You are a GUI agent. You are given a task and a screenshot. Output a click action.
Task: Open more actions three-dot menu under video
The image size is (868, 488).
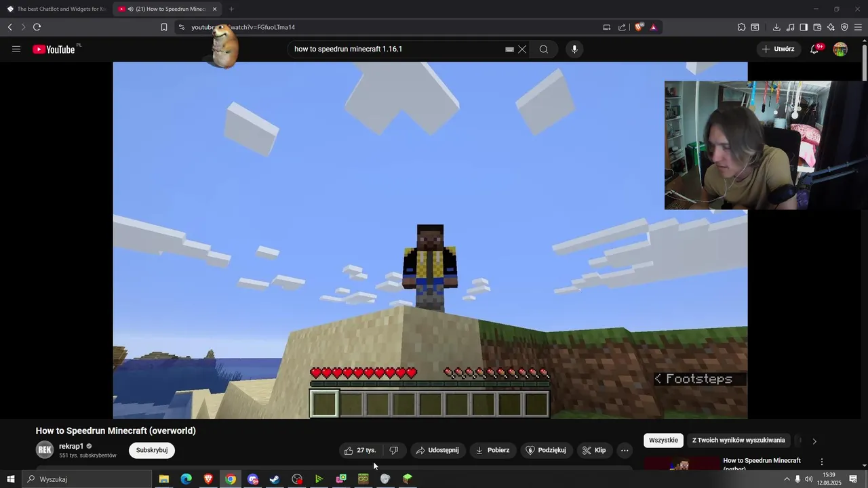pos(625,450)
